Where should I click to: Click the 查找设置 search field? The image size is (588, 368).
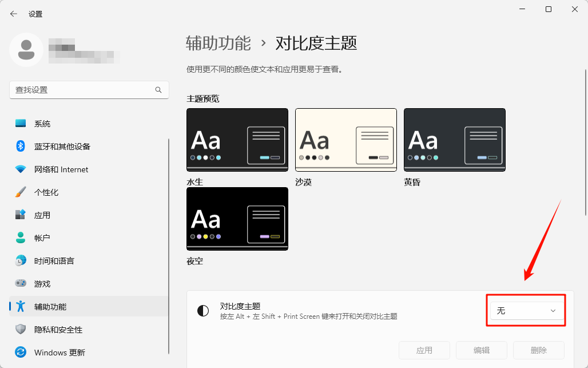(83, 90)
